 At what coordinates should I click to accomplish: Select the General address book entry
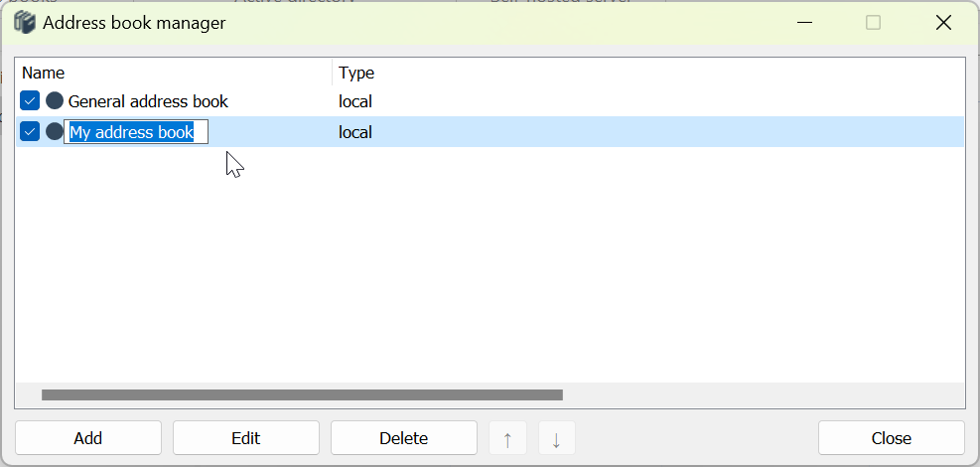pyautogui.click(x=148, y=101)
